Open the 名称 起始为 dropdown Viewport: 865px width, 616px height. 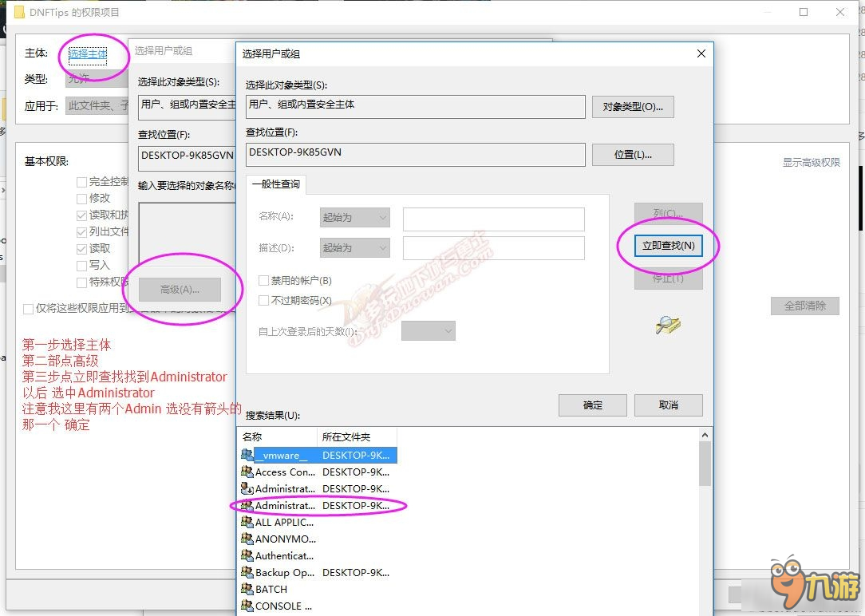pyautogui.click(x=355, y=217)
